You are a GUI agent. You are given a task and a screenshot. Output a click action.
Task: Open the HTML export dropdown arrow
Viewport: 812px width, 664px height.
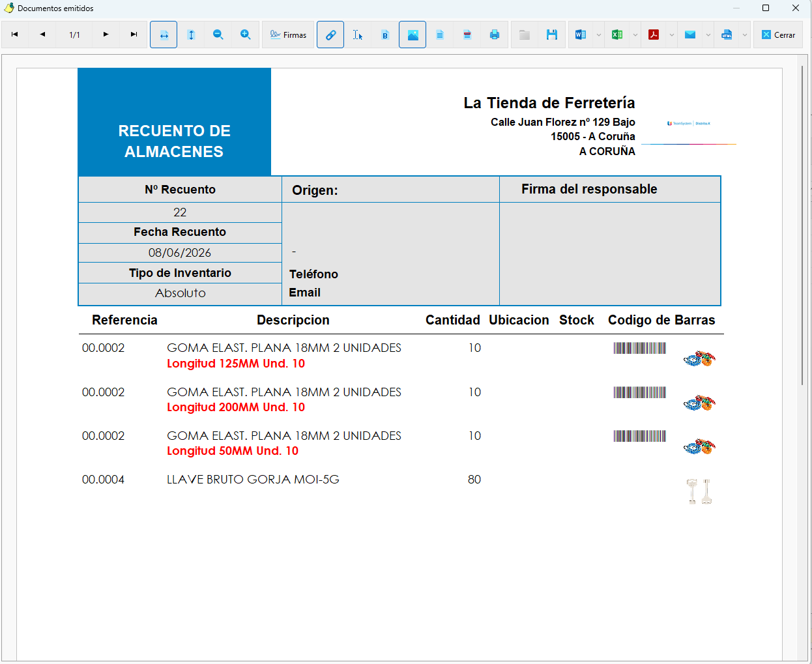pos(744,35)
